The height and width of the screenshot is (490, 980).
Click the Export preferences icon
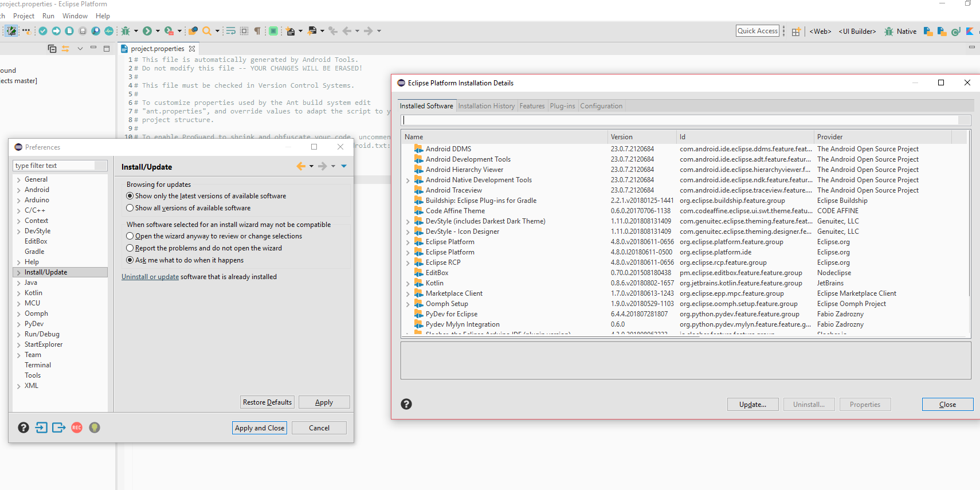[59, 428]
